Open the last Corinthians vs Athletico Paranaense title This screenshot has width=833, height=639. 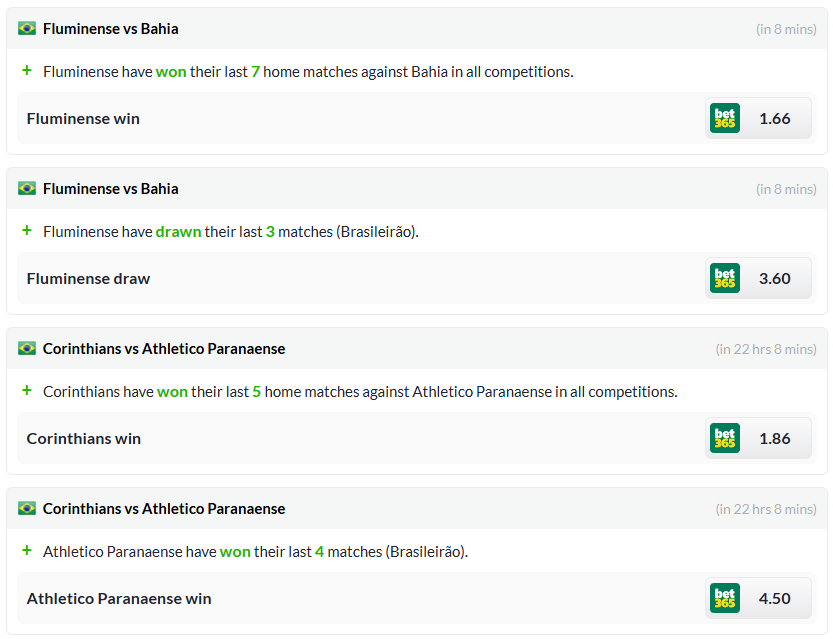pyautogui.click(x=164, y=508)
